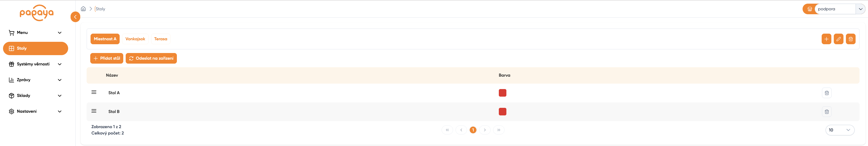Image resolution: width=868 pixels, height=146 pixels.
Task: Open the podpora store dropdown
Action: (x=860, y=9)
